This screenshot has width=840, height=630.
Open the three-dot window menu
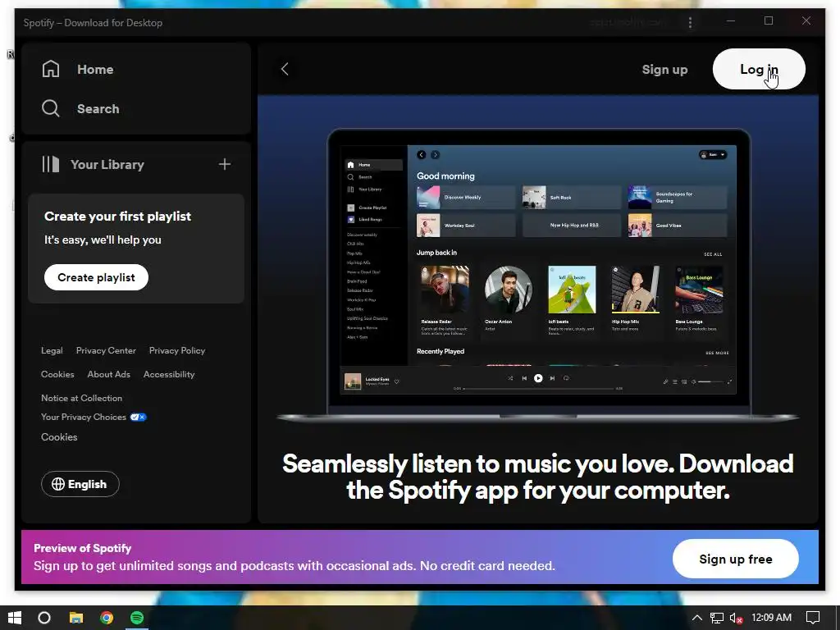(x=690, y=22)
